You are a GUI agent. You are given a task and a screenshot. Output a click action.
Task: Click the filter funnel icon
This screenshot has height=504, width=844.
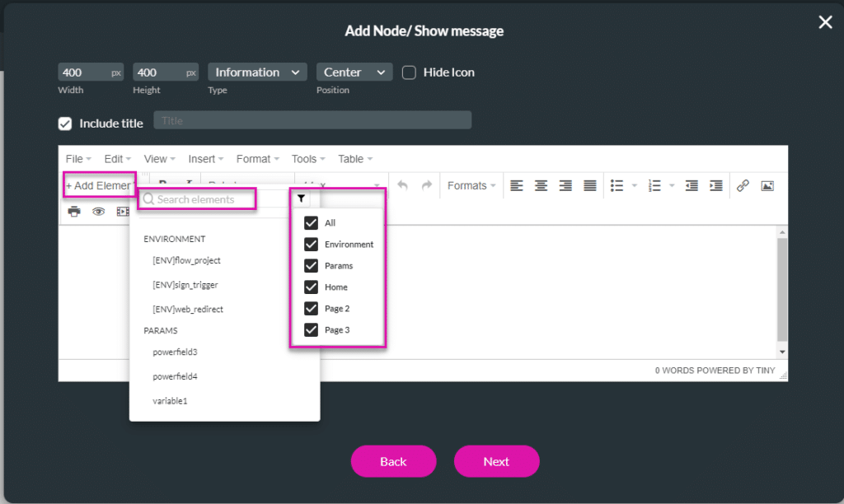coord(301,198)
